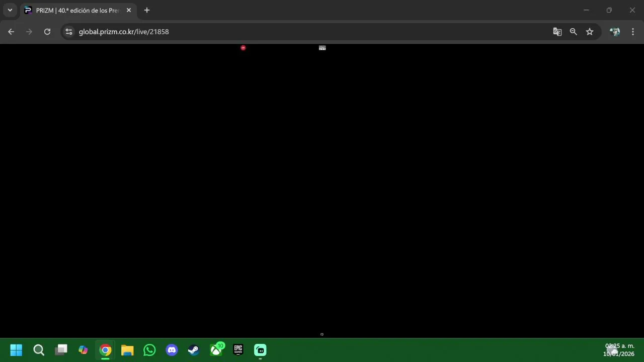Restore down the Chrome window
This screenshot has height=362, width=644.
[x=609, y=10]
